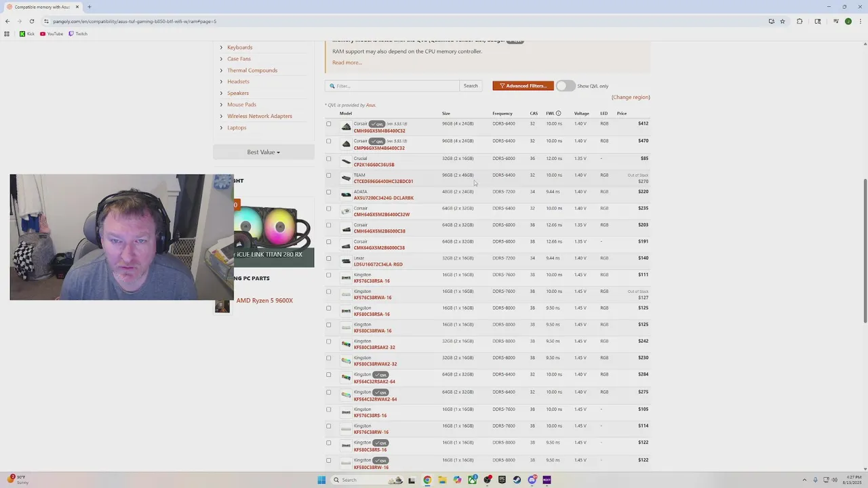This screenshot has height=488, width=868.
Task: Check the box for CMH96GX5M4B6400C32
Action: pyautogui.click(x=329, y=124)
